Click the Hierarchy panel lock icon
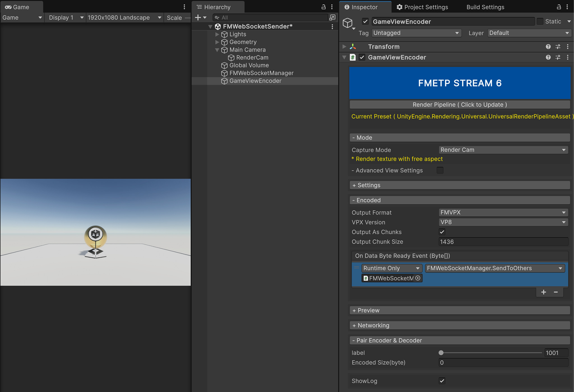 tap(323, 7)
